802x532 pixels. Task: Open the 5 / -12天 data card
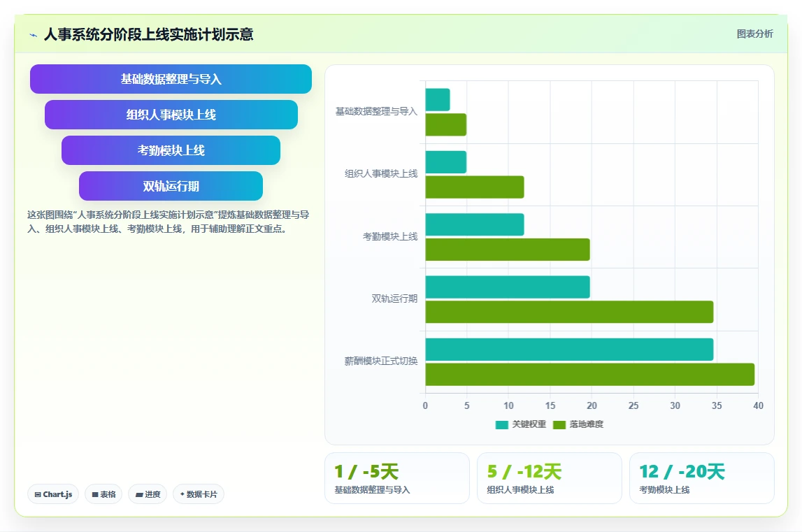click(x=550, y=478)
